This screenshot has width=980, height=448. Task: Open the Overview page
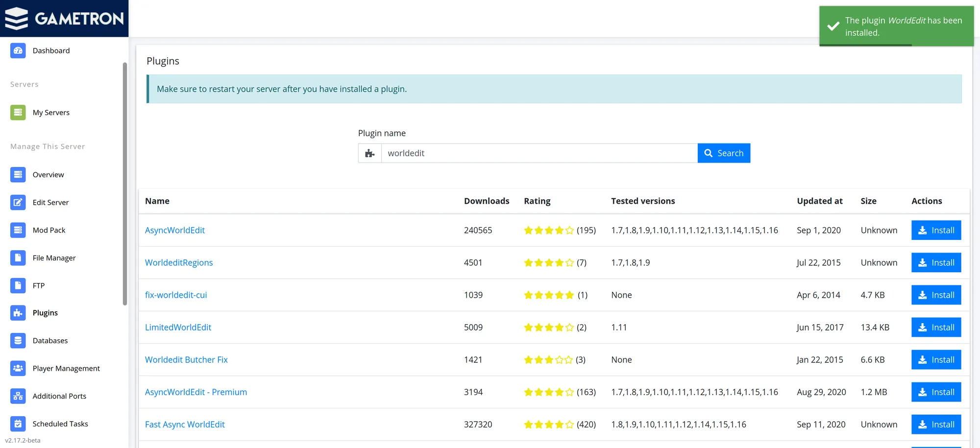coord(48,175)
